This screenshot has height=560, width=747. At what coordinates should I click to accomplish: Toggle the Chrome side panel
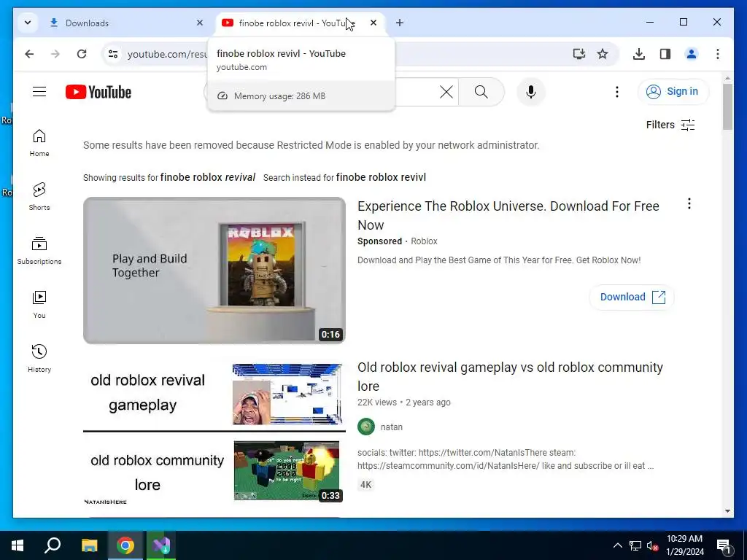(665, 54)
